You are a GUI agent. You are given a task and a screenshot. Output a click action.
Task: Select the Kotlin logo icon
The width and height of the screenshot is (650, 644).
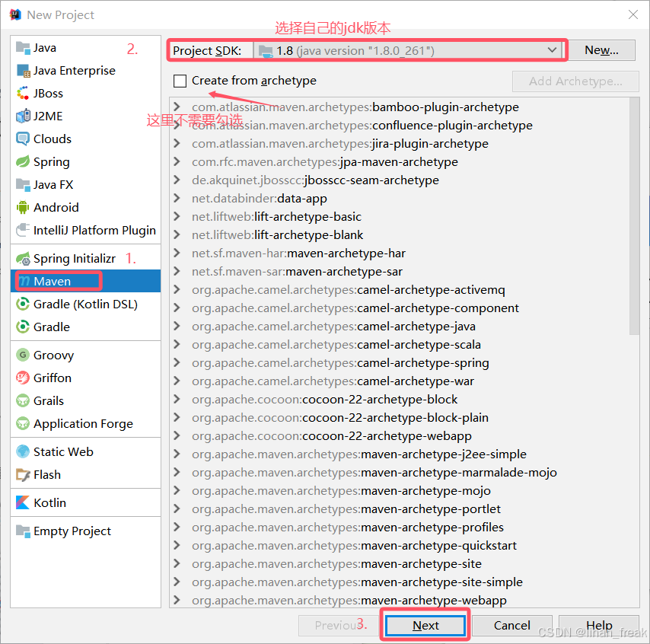[23, 503]
